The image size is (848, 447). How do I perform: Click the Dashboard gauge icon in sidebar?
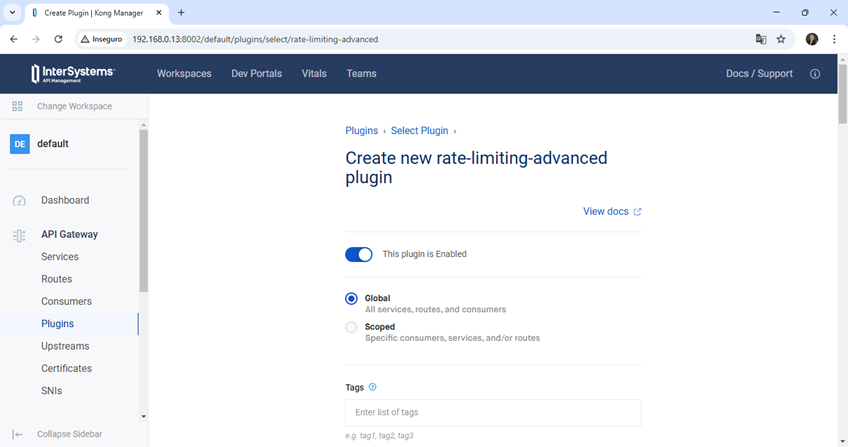[x=19, y=201]
